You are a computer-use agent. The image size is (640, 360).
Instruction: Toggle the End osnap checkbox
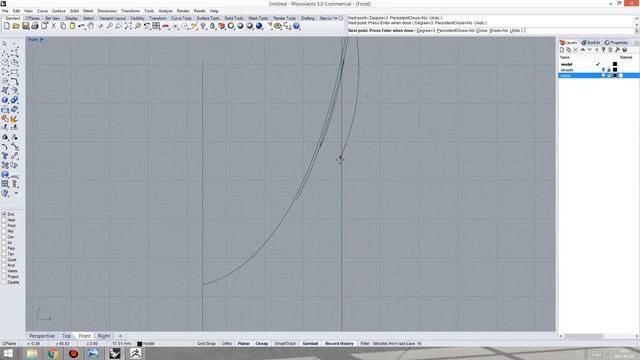pos(4,214)
